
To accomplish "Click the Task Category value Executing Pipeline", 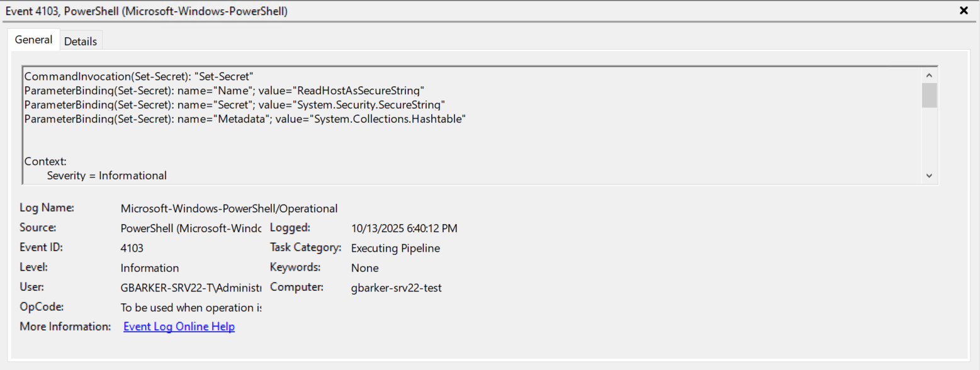I will tap(395, 248).
